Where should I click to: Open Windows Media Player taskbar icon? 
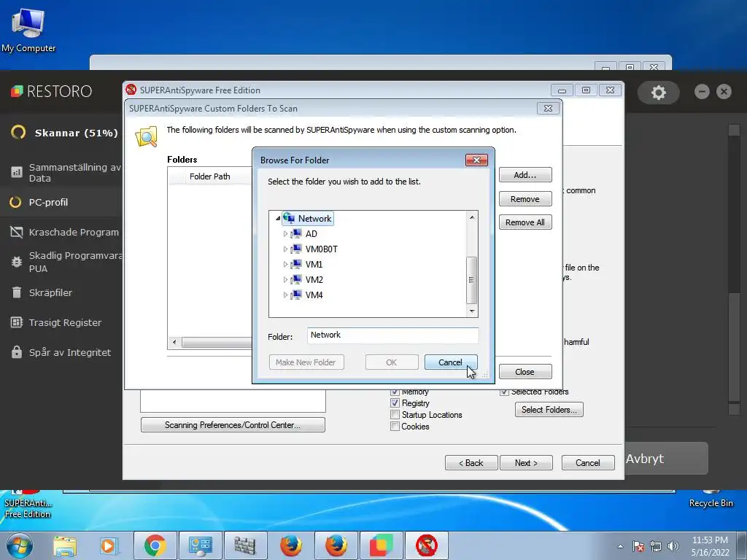[109, 545]
